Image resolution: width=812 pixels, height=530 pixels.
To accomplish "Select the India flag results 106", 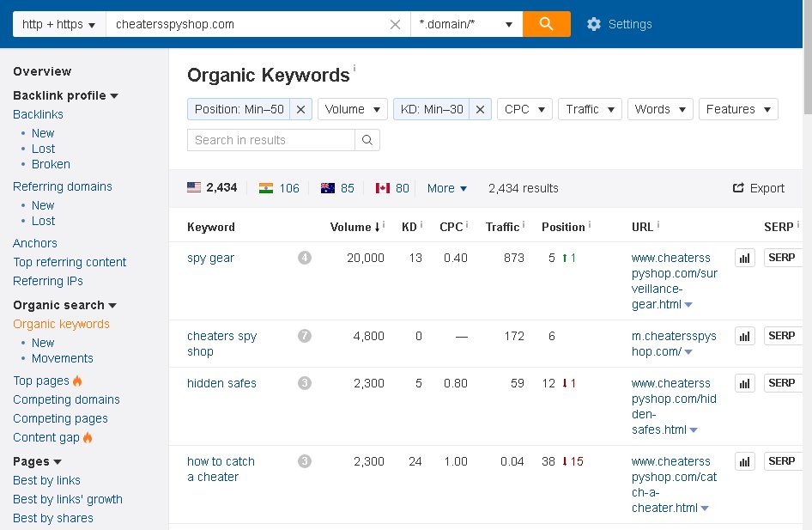I will (279, 188).
